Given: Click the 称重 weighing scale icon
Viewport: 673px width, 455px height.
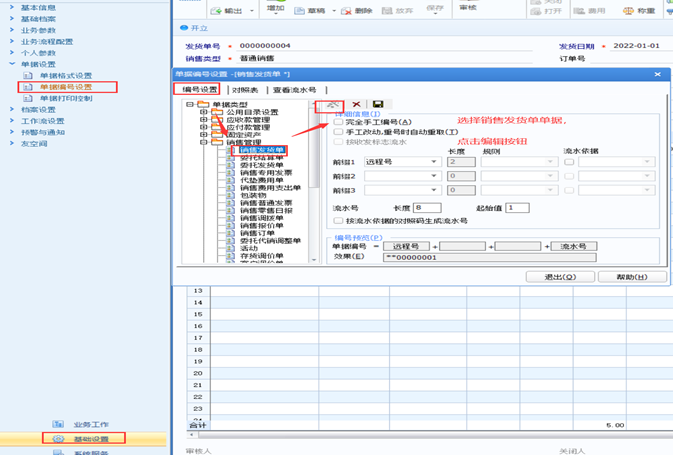Looking at the screenshot, I should click(x=628, y=11).
